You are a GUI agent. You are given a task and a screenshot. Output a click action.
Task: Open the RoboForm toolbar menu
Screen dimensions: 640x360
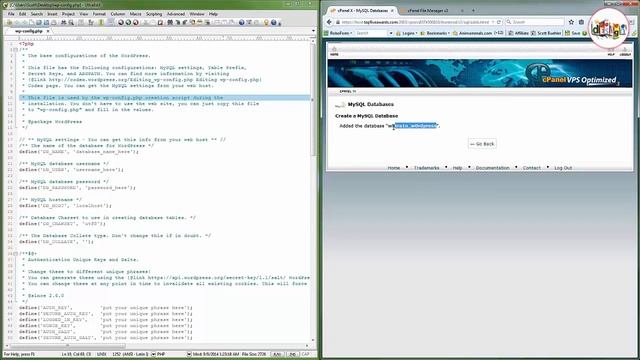pyautogui.click(x=338, y=33)
